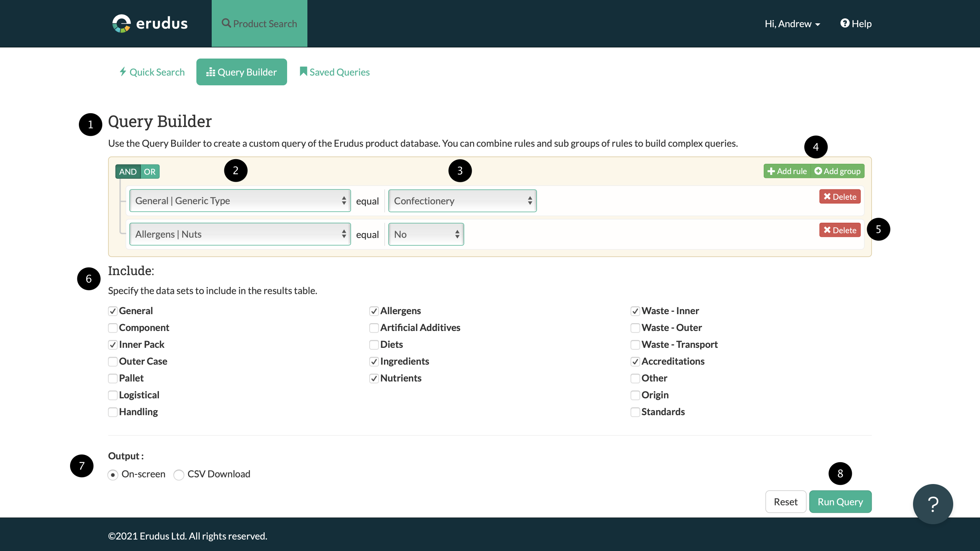980x551 pixels.
Task: Open the Confectionery value dropdown
Action: 462,201
